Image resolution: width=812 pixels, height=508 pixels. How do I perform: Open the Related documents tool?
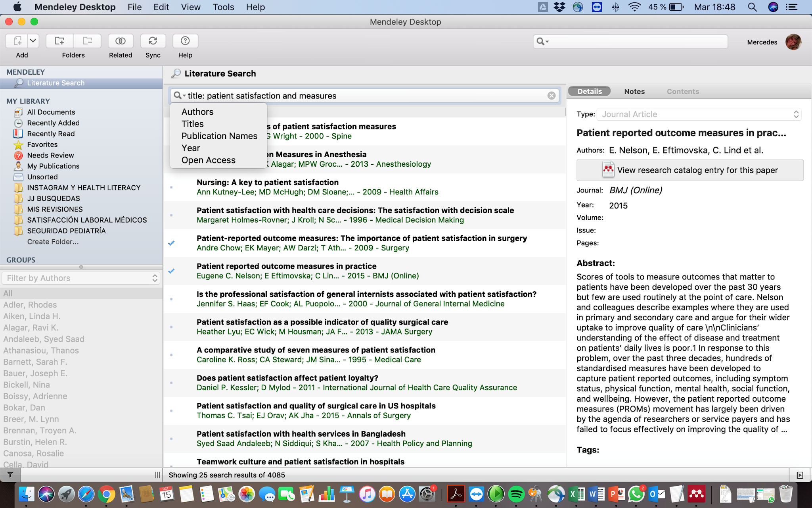click(x=121, y=41)
